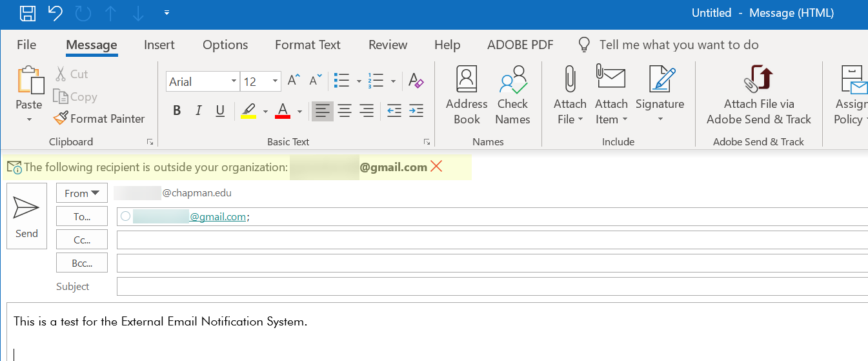Viewport: 868px width, 361px height.
Task: Undo the last action
Action: (x=56, y=12)
